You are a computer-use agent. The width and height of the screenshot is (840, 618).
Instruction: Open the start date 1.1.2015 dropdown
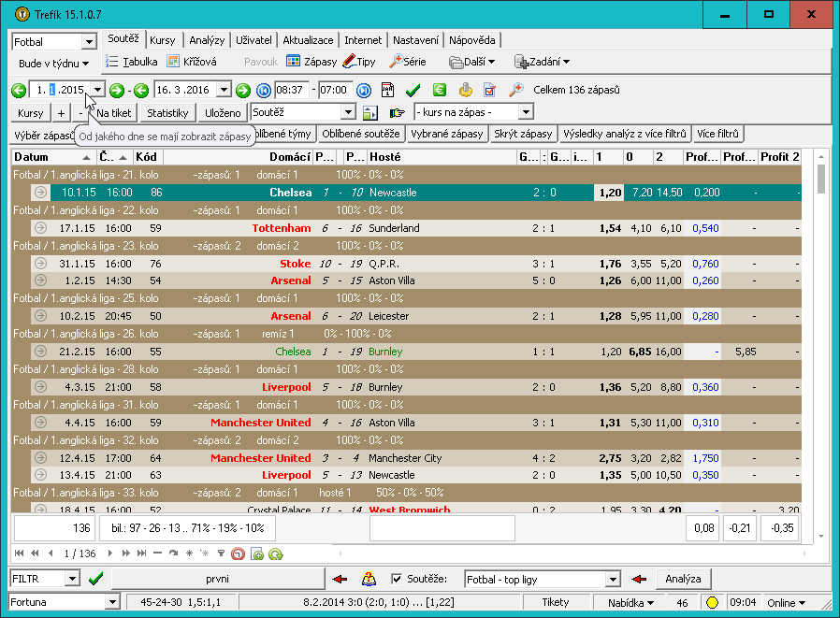(x=97, y=90)
